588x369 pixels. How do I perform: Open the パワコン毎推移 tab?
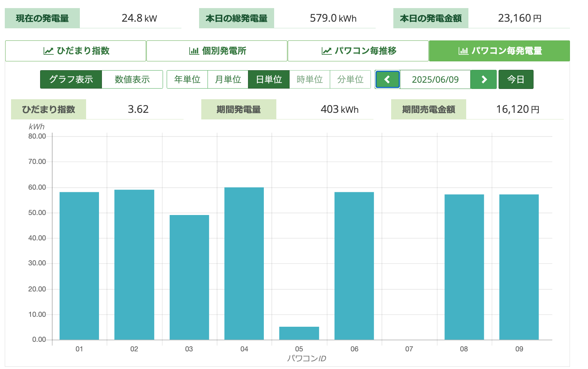pos(358,51)
